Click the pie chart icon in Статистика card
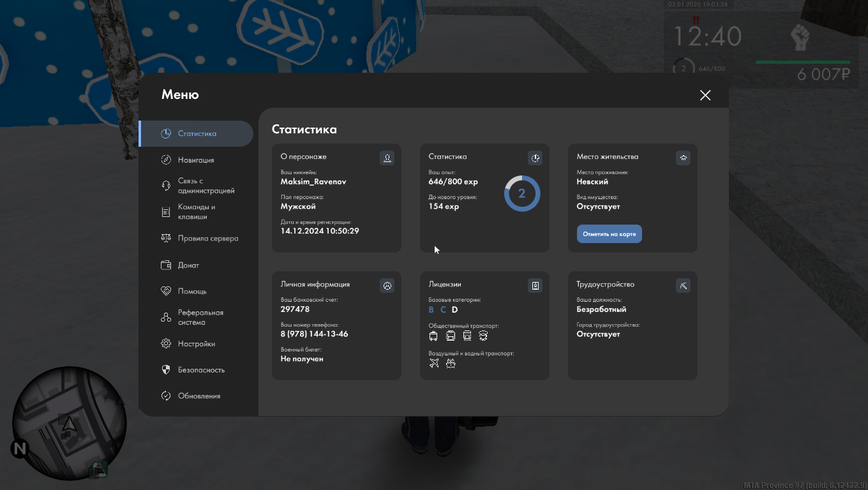 pyautogui.click(x=535, y=158)
